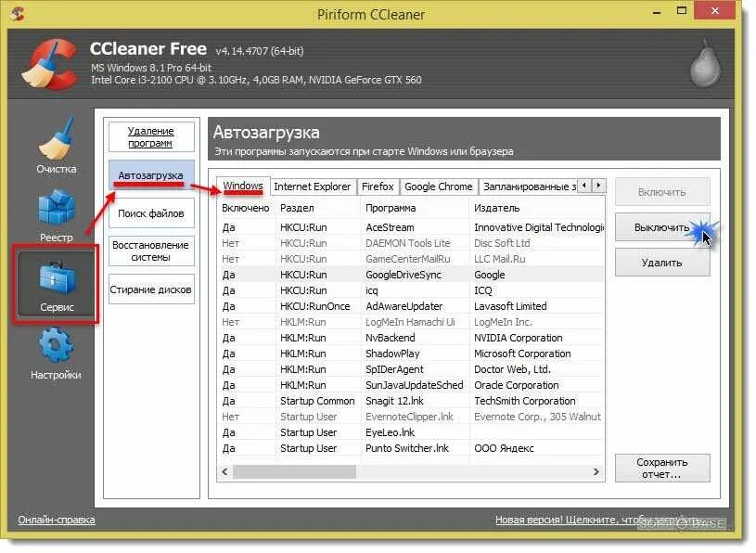Click the Удалить delete button
The image size is (756, 553).
coord(662,263)
